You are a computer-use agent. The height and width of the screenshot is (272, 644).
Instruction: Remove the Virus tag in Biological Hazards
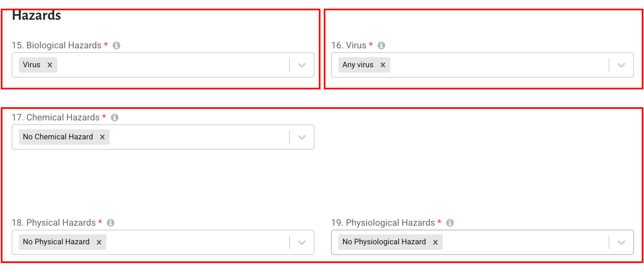[x=50, y=65]
